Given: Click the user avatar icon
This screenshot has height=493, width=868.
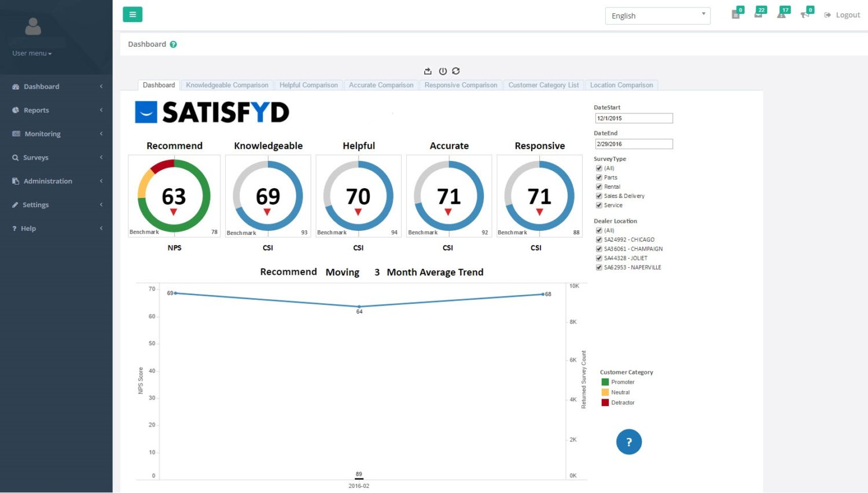Looking at the screenshot, I should (33, 27).
